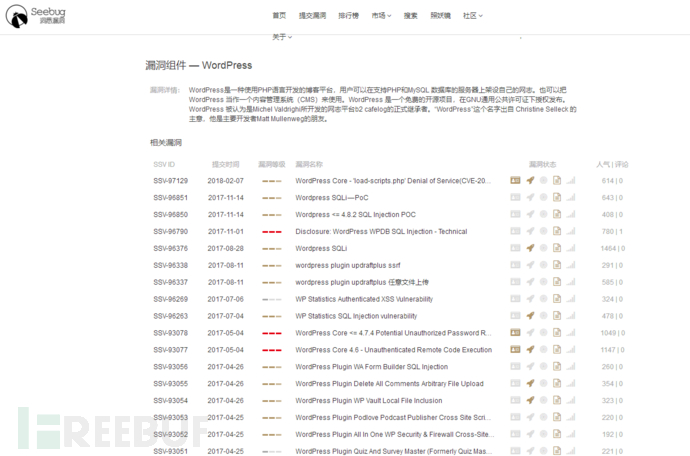Click the rocket icon in the SSV-93055 row
The width and height of the screenshot is (690, 456).
(x=530, y=383)
